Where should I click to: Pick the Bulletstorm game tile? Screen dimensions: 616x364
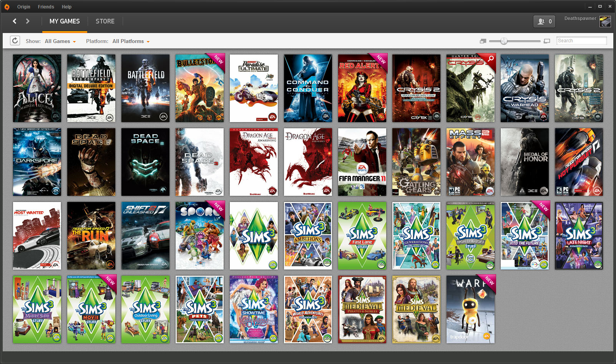coord(199,88)
